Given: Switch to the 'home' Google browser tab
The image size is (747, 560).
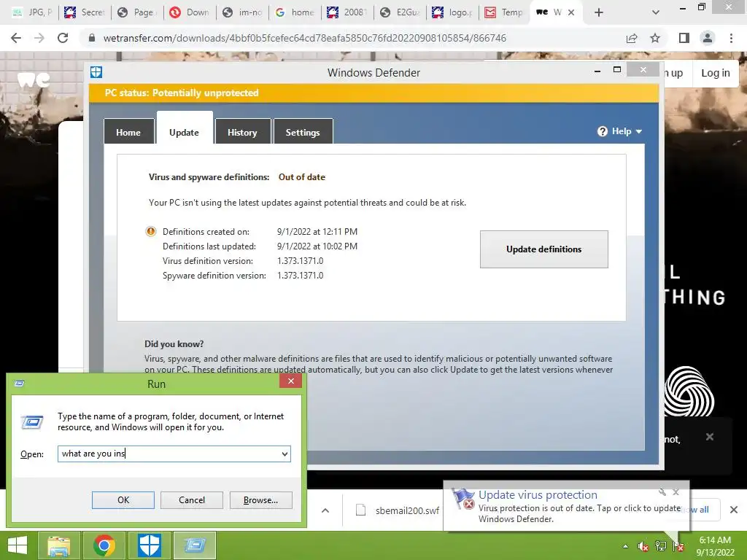Looking at the screenshot, I should 295,12.
